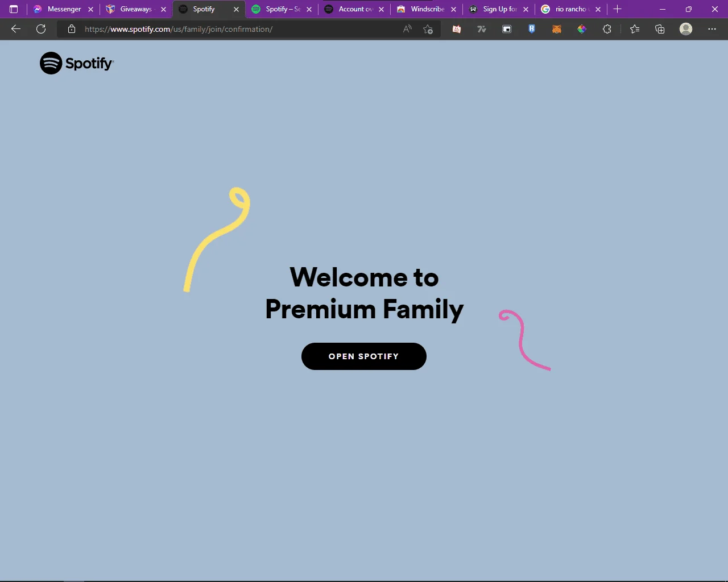Viewport: 728px width, 582px height.
Task: Open the Collections icon
Action: 660,29
